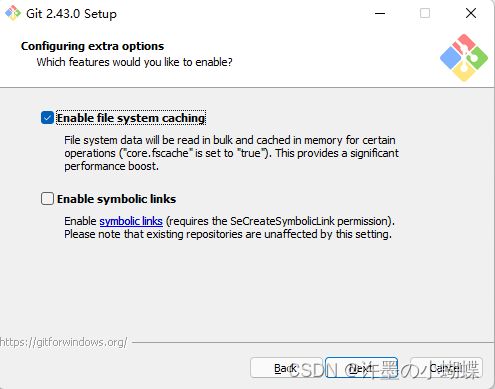Click the 'Enable symbolic links' bold label
The image size is (495, 389).
(x=116, y=199)
